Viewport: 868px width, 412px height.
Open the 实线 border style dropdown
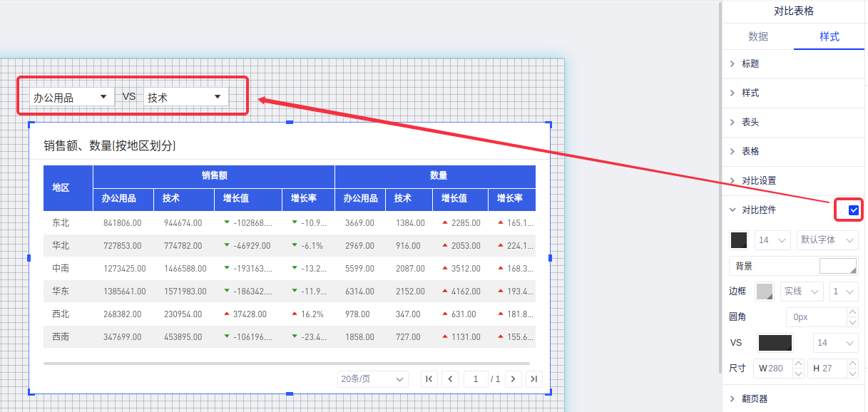coord(802,292)
